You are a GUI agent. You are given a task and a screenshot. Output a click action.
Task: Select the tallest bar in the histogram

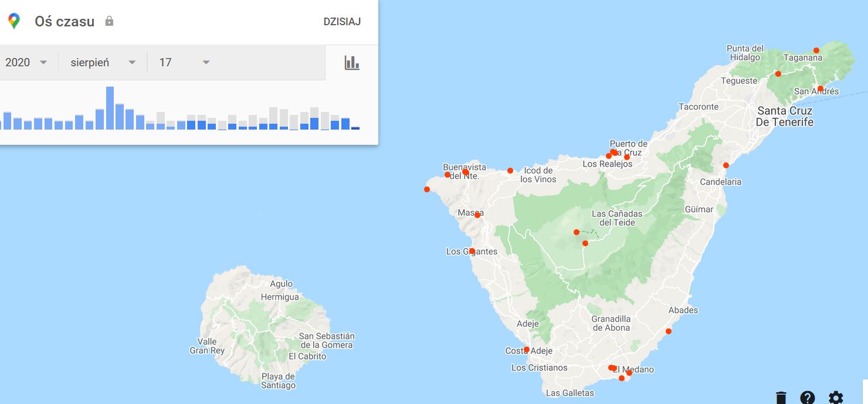pyautogui.click(x=110, y=108)
